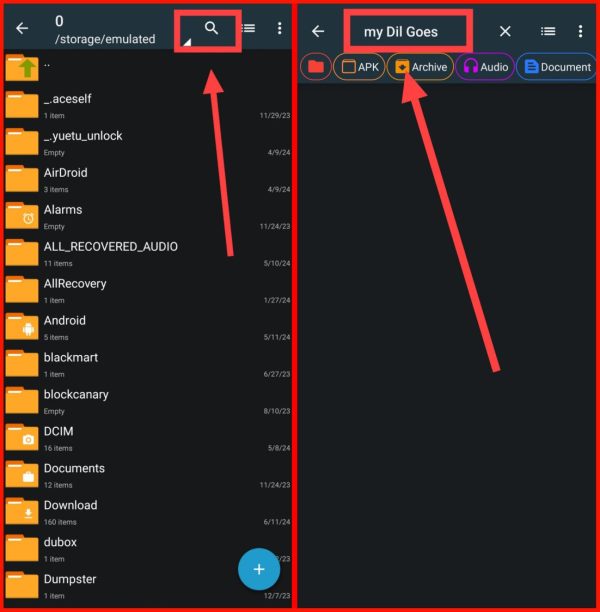Tap the search magnifier icon
The image size is (600, 612).
tap(211, 28)
